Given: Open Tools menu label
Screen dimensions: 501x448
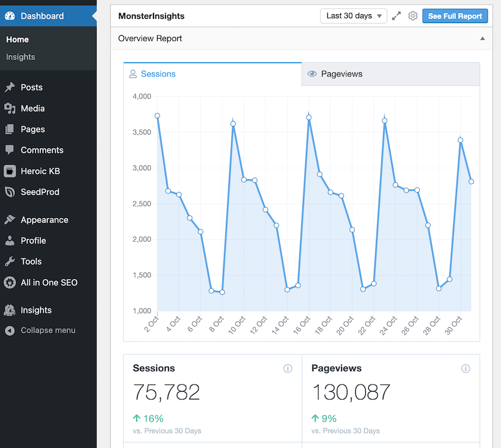Looking at the screenshot, I should [31, 261].
